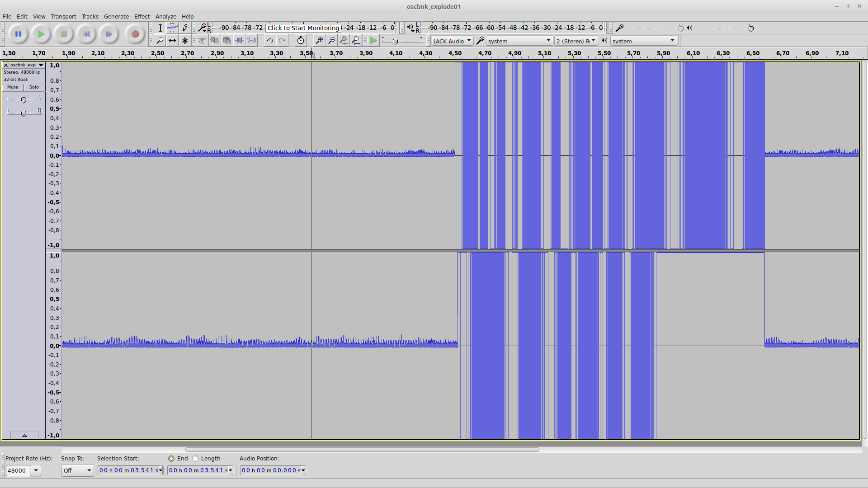
Task: Click the Undo arrow icon
Action: point(269,41)
